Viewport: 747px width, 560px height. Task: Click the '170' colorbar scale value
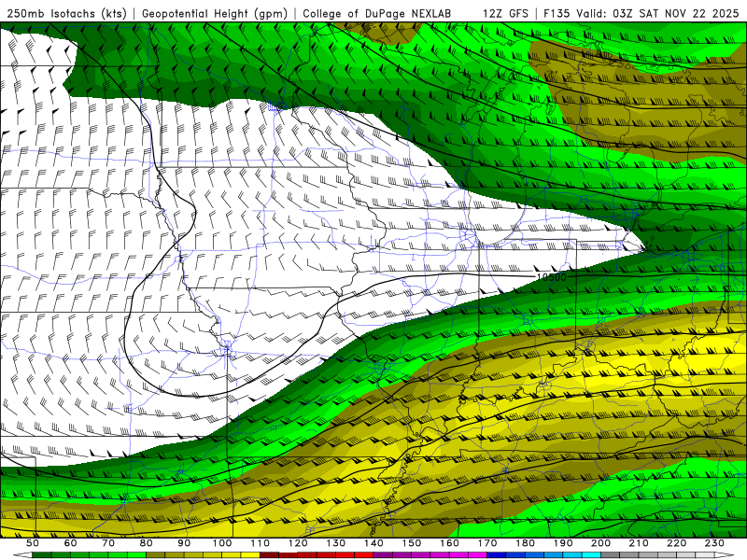(487, 543)
